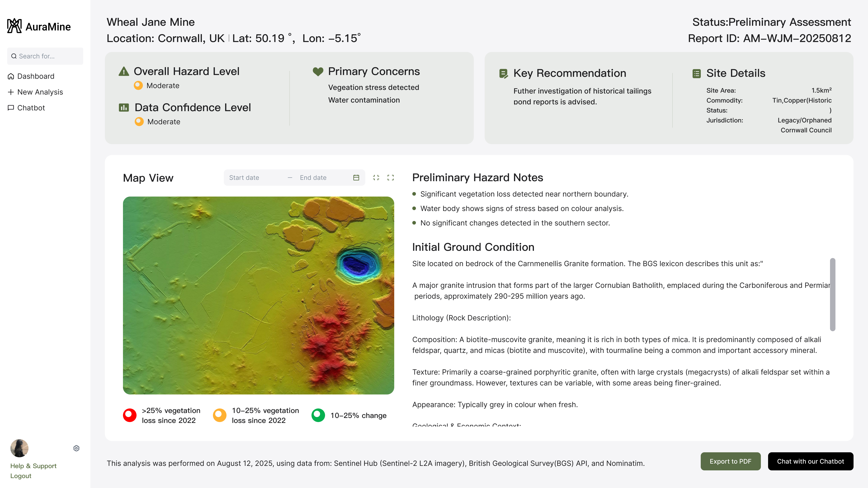Click the Site Details list icon
The image size is (868, 488).
point(696,73)
